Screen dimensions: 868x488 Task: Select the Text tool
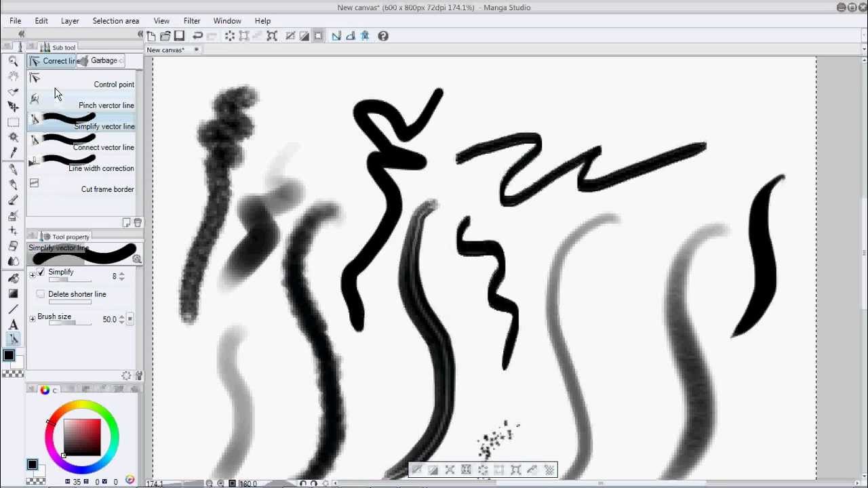tap(13, 325)
